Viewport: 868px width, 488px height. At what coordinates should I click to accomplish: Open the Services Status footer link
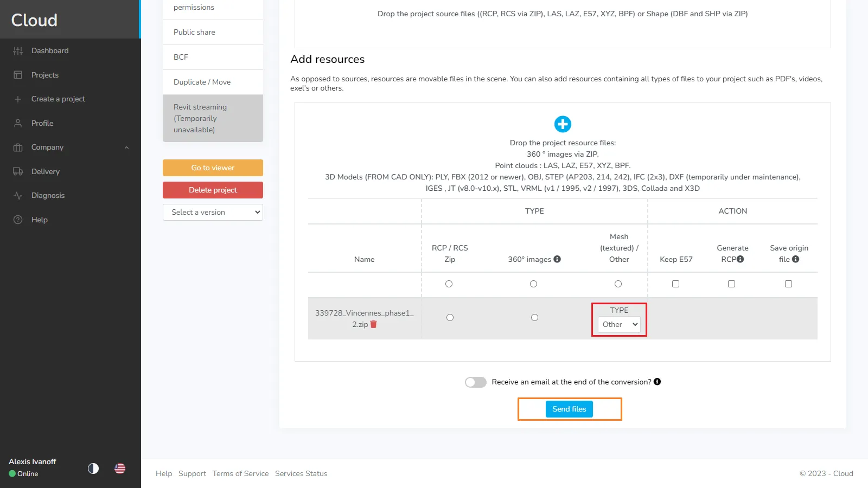coord(301,473)
